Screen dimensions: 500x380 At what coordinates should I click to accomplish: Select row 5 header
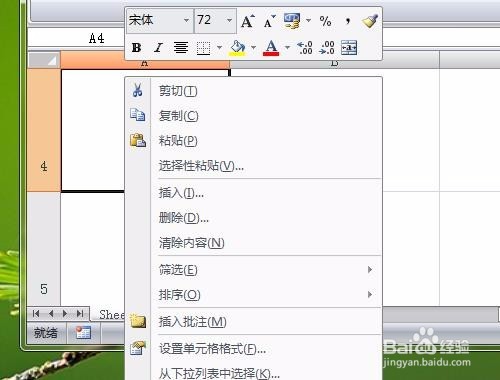pos(44,249)
